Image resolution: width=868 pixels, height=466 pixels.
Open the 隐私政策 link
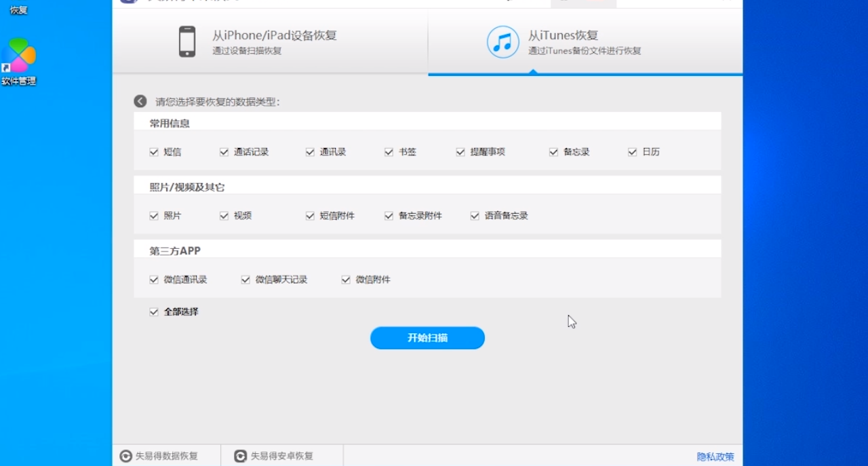[715, 457]
